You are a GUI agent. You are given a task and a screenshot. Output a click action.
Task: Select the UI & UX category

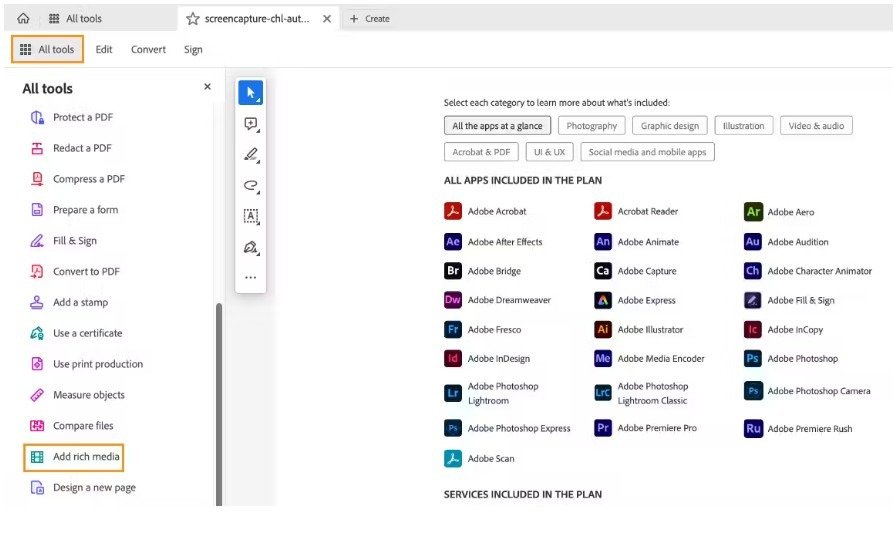tap(549, 152)
